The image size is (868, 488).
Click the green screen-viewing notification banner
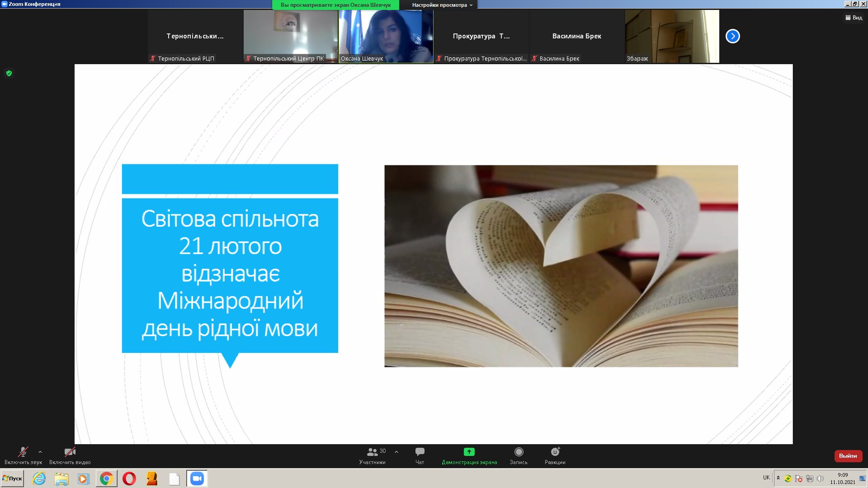[x=335, y=5]
